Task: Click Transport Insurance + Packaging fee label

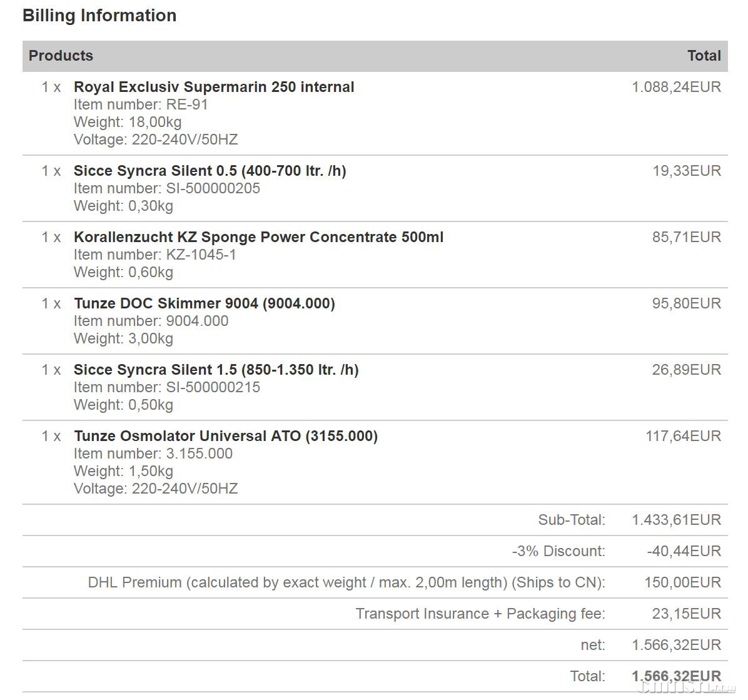Action: (x=480, y=614)
